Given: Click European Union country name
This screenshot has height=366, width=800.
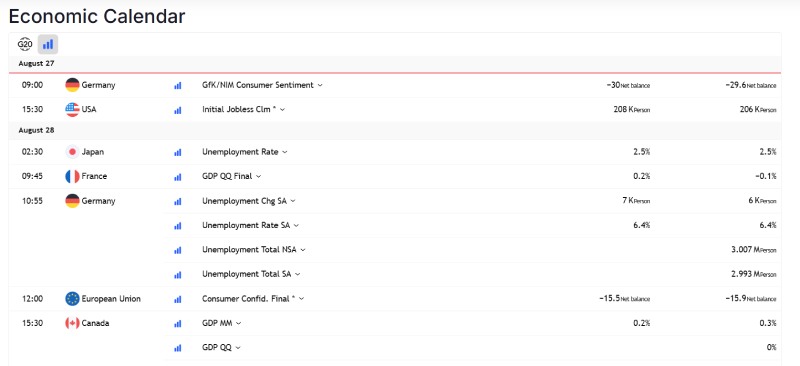Looking at the screenshot, I should coord(111,299).
